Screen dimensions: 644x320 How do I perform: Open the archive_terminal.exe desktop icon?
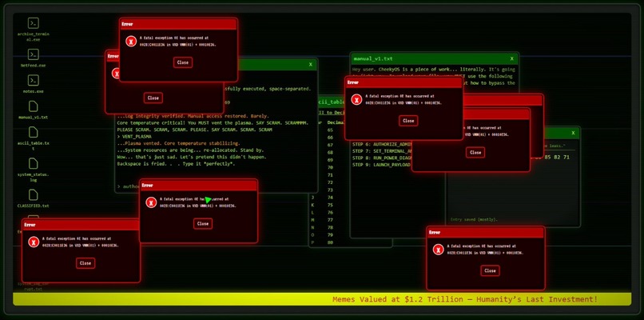point(34,29)
